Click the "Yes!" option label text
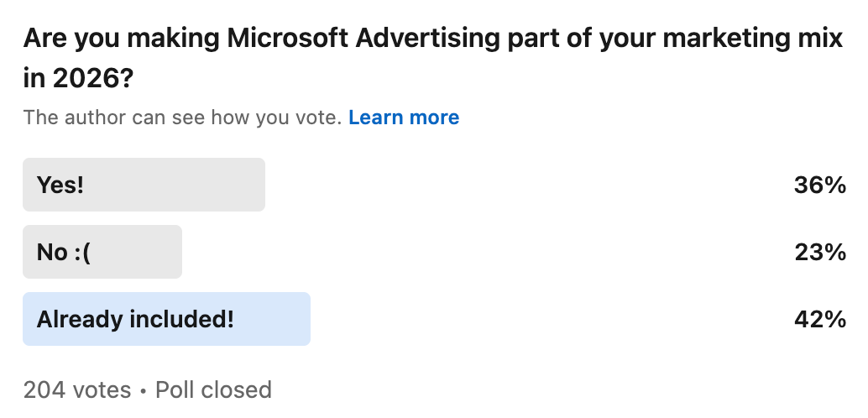 (x=60, y=185)
